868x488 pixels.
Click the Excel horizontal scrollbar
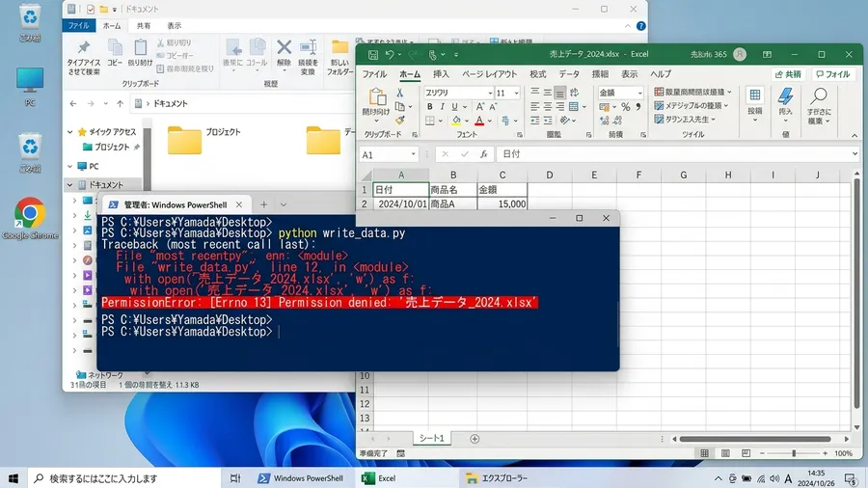[x=755, y=439]
